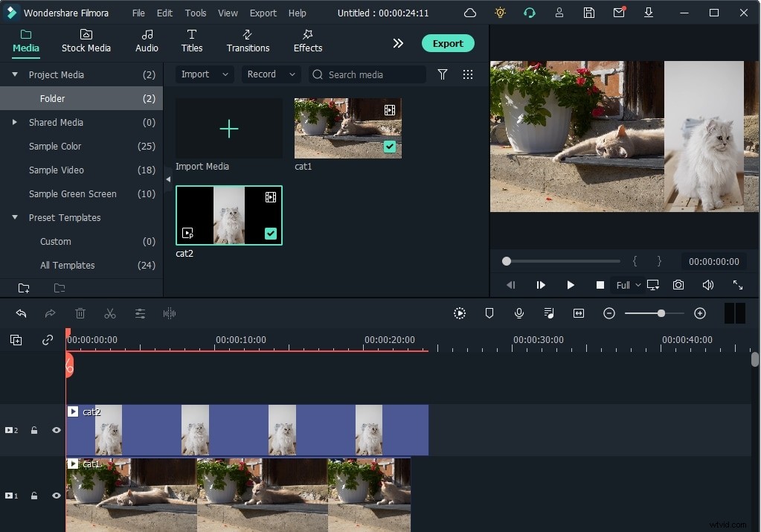
Task: Open the Import dropdown in the media panel
Action: pyautogui.click(x=203, y=74)
